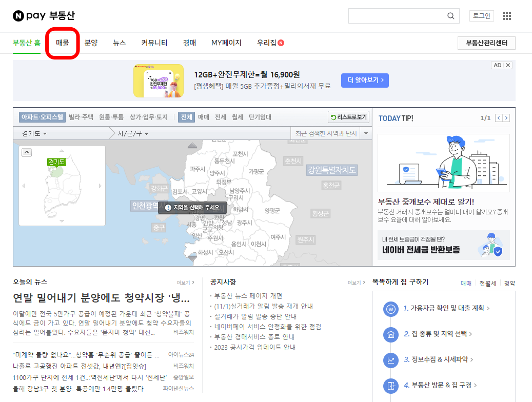
Task: Click the 부동산관리센터 button
Action: pyautogui.click(x=486, y=43)
